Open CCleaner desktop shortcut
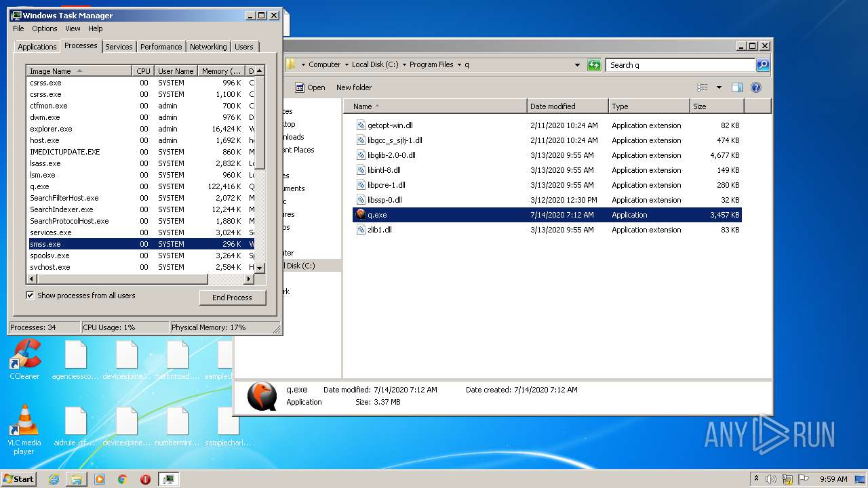868x488 pixels. 24,359
